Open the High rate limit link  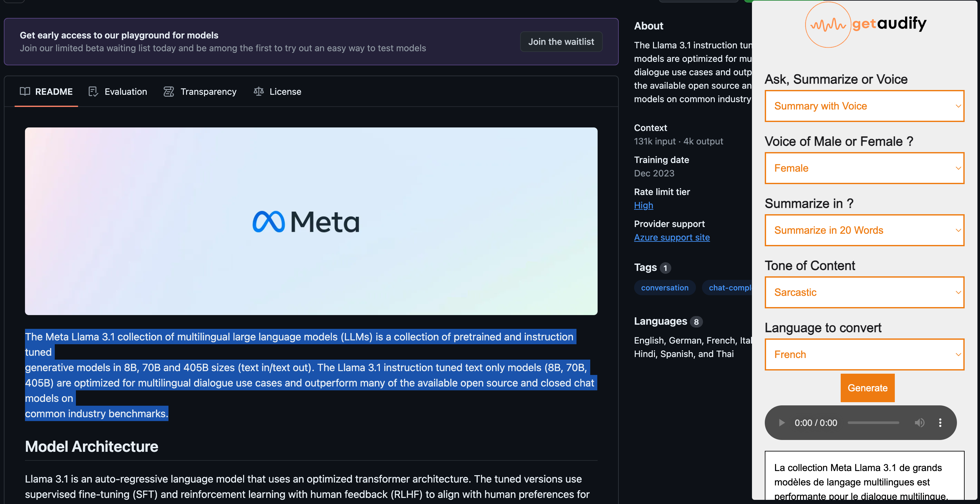pyautogui.click(x=643, y=205)
